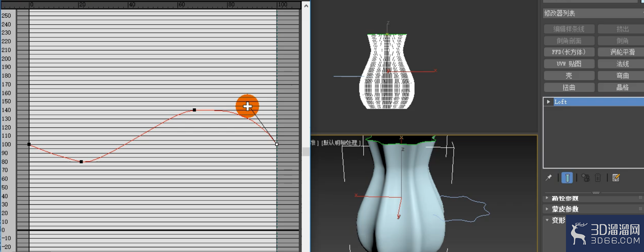Screen dimensions: 644x252
Task: Click the 倒角剖面 button
Action: click(569, 41)
